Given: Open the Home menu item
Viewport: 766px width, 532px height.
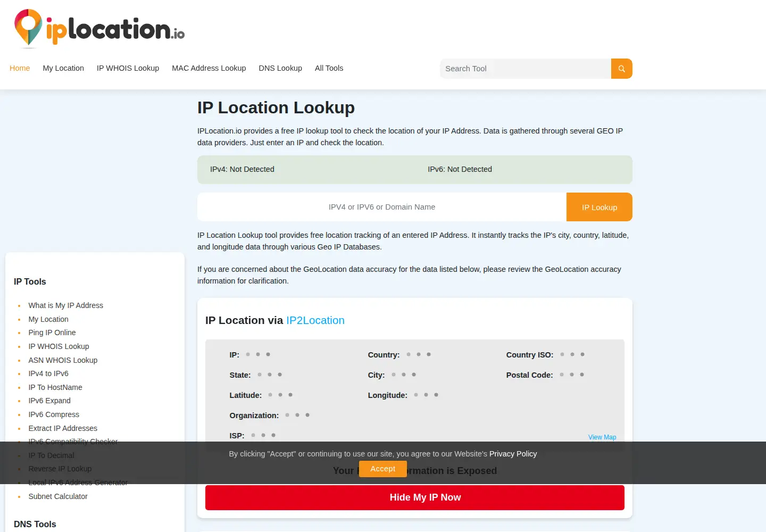Looking at the screenshot, I should (x=20, y=68).
